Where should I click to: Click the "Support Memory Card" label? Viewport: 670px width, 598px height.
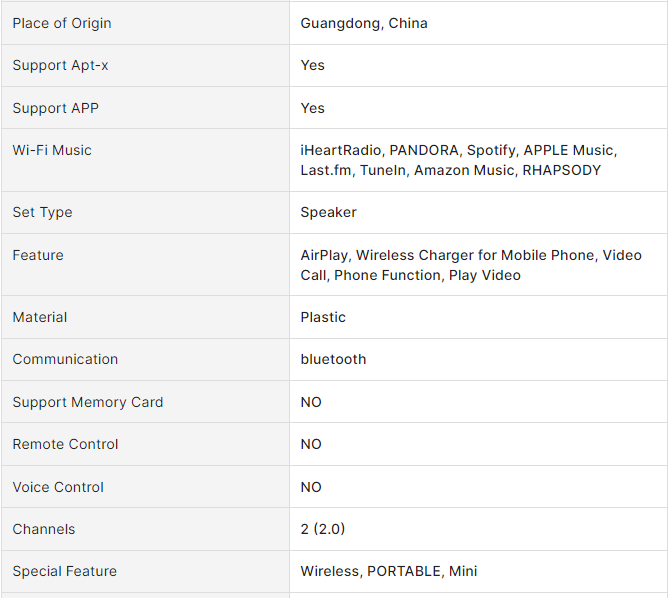[88, 402]
